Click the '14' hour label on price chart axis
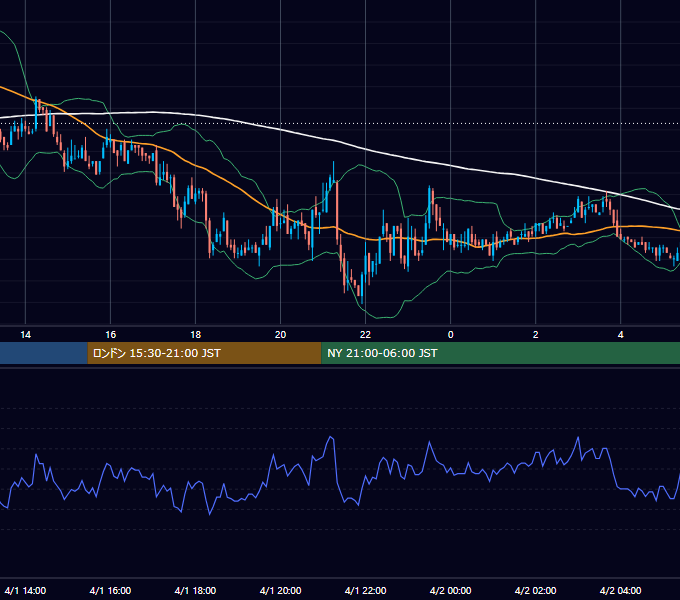This screenshot has height=600, width=680. coord(26,335)
